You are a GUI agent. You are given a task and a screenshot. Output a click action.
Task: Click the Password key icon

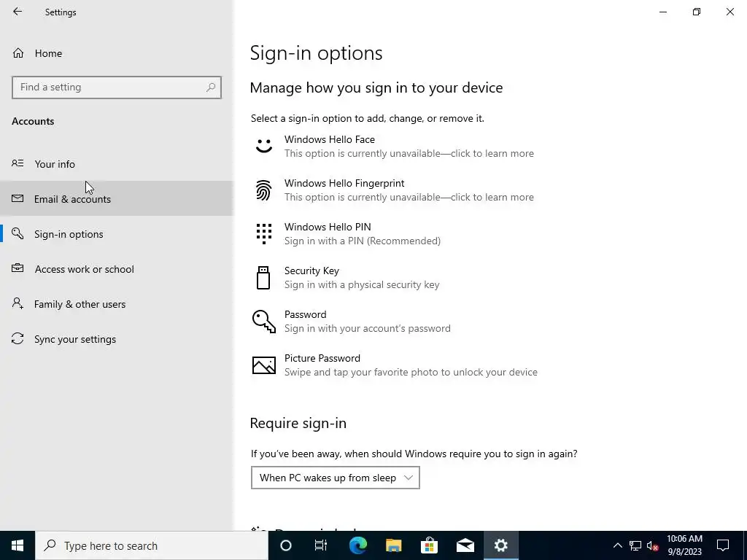click(x=264, y=321)
